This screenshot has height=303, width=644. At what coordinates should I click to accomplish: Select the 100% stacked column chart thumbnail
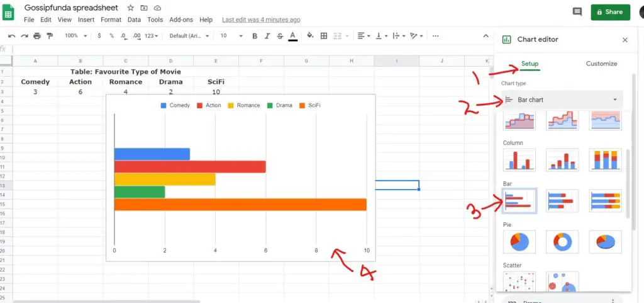point(606,160)
